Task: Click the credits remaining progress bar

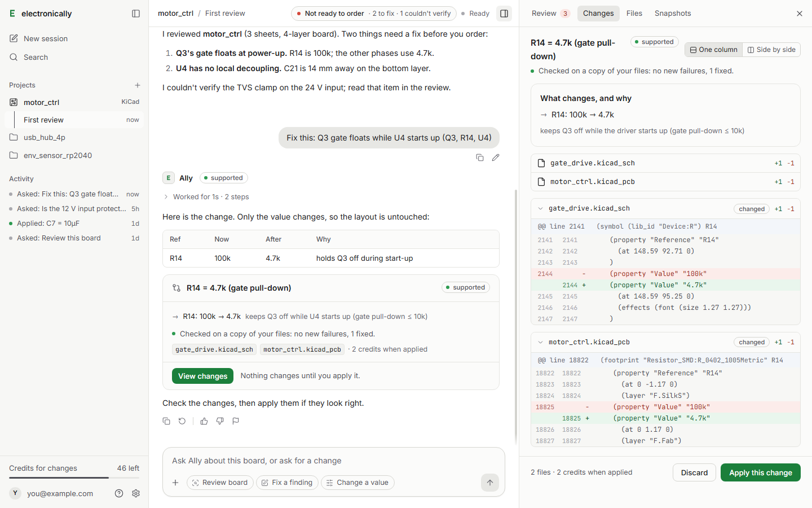Action: (x=74, y=478)
